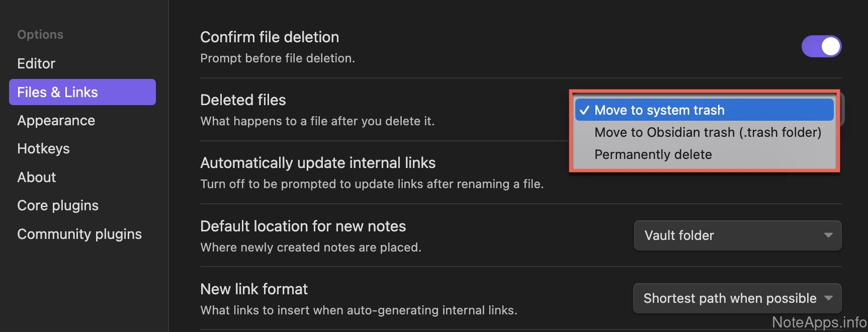The image size is (868, 332).
Task: Open the Hotkeys settings page
Action: 43,149
